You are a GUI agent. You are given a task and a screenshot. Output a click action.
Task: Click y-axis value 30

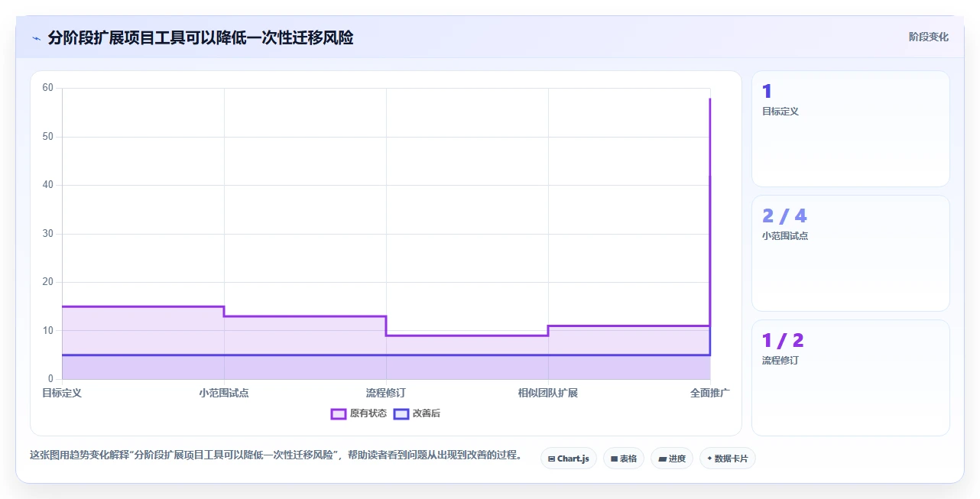(x=48, y=234)
